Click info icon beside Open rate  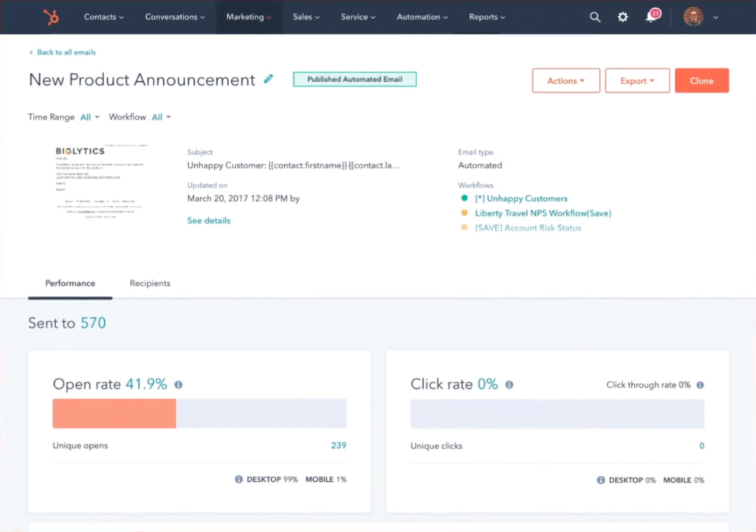[x=178, y=384]
